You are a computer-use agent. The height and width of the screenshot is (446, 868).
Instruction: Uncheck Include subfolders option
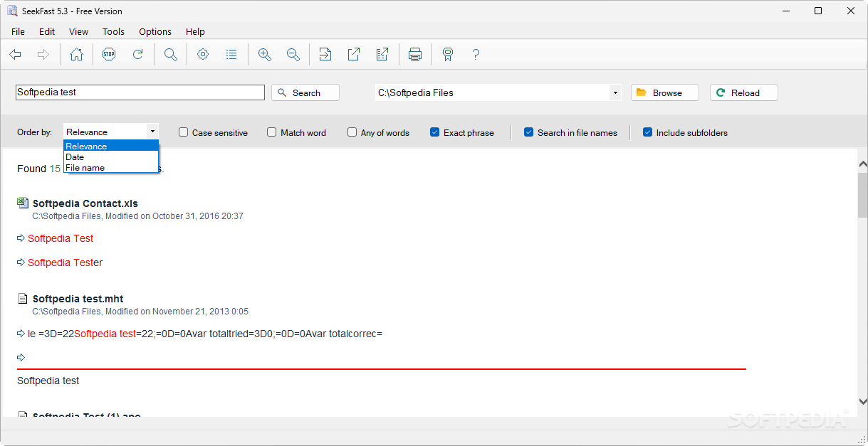click(647, 132)
